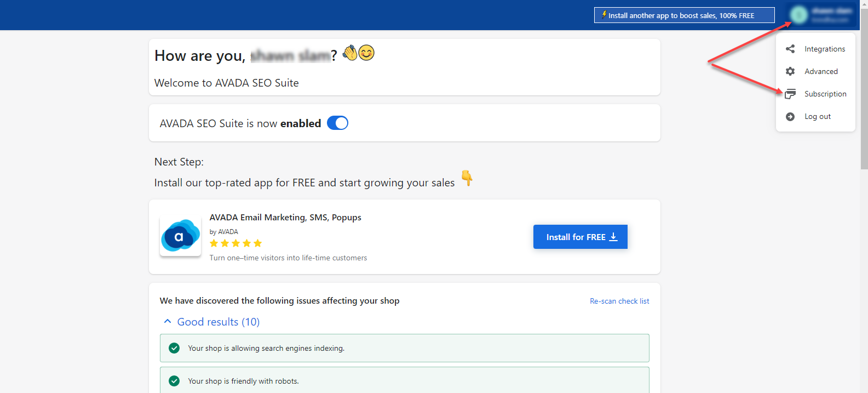Click the lightning bolt icon in header banner
This screenshot has width=868, height=393.
603,15
